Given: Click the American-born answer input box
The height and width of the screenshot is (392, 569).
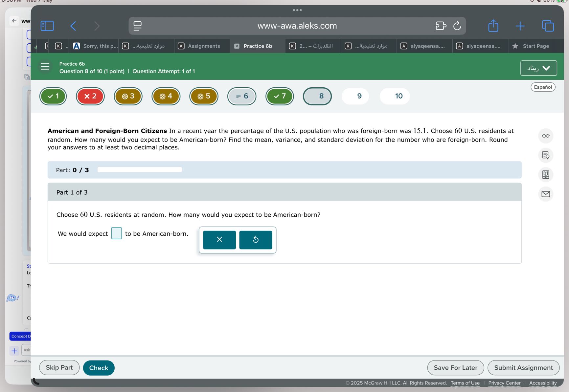Looking at the screenshot, I should 117,233.
